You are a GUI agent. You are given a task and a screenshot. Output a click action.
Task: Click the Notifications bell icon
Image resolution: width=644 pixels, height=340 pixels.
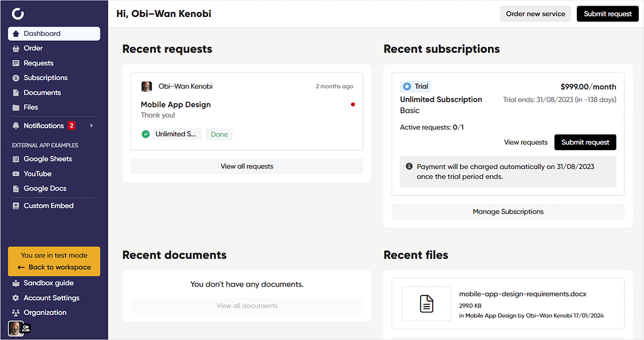16,126
